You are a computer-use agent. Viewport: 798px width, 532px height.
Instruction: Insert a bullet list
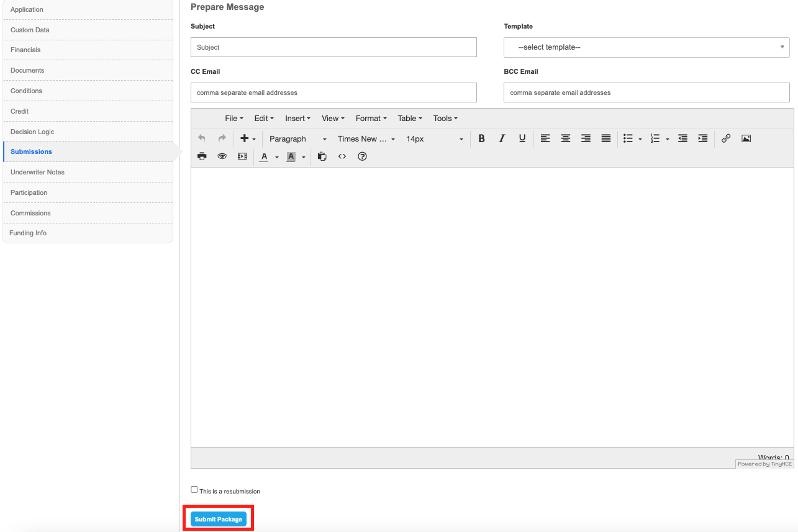[x=628, y=138]
